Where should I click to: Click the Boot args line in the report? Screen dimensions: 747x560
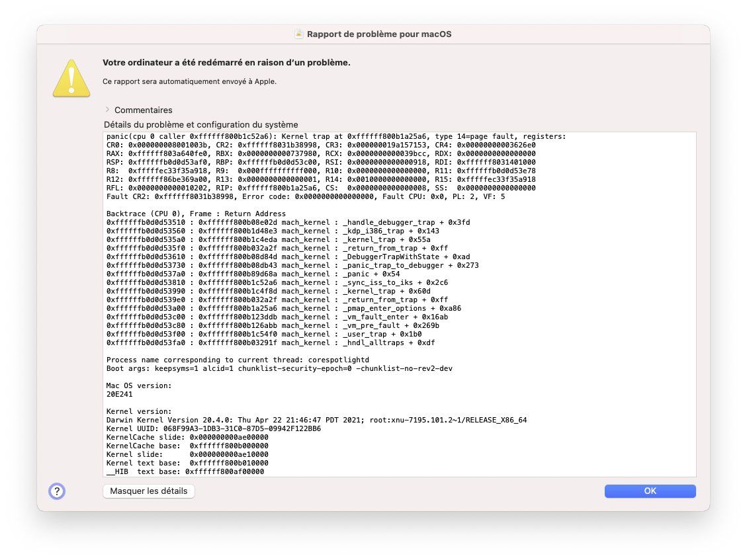tap(279, 368)
